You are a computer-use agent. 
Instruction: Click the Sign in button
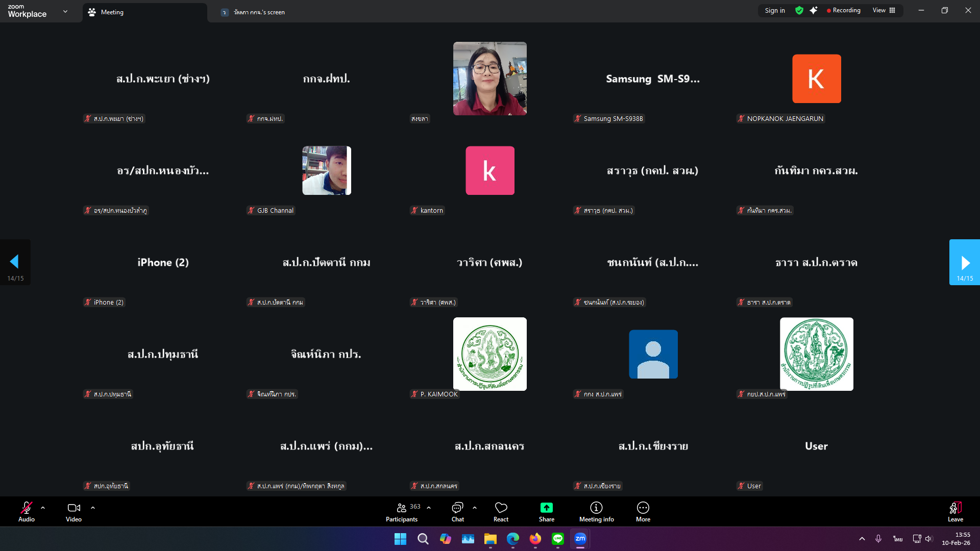pyautogui.click(x=774, y=10)
